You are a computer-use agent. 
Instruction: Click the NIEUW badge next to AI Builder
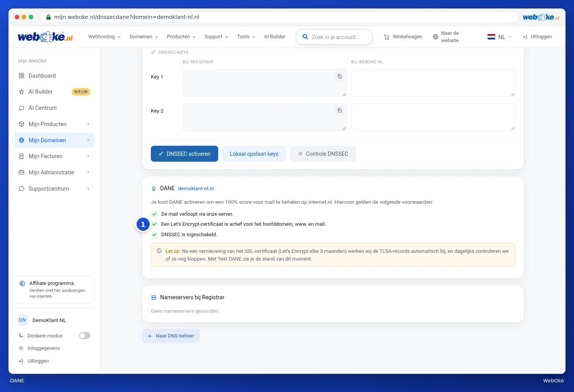tap(81, 92)
